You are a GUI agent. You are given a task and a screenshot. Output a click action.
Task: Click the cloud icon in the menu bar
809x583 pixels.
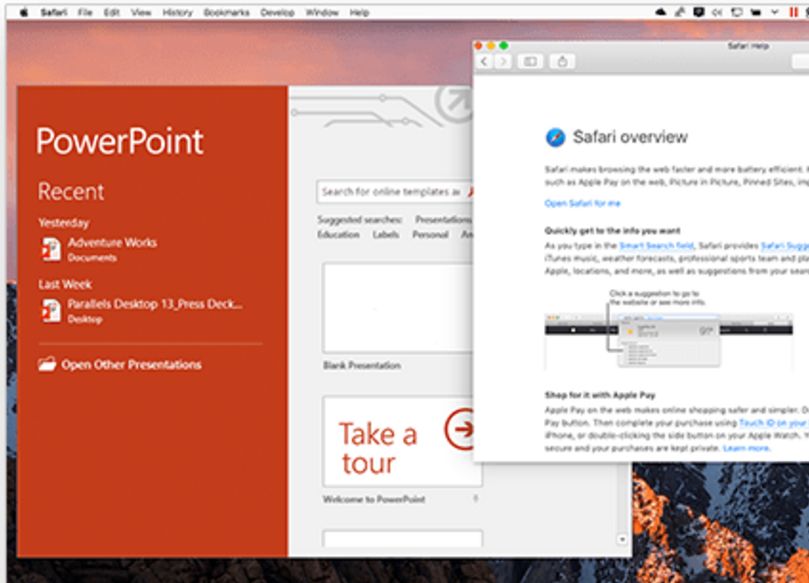pos(660,12)
